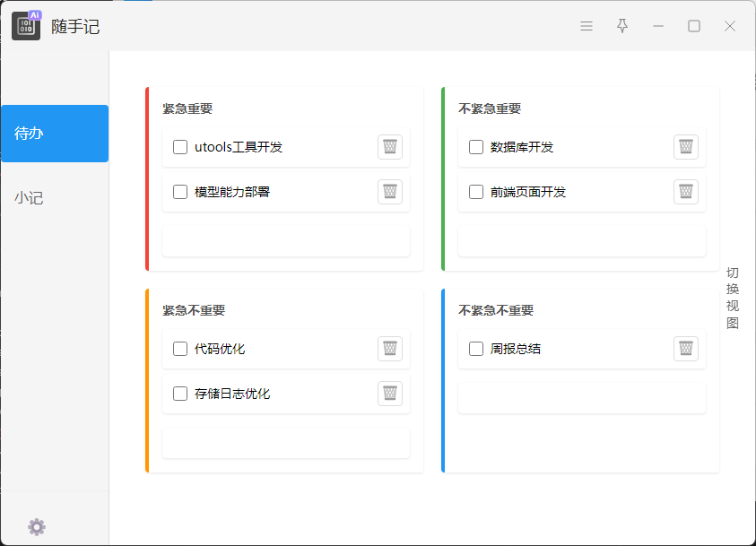Delete the 数据库开发 task
The width and height of the screenshot is (756, 546).
coord(686,146)
